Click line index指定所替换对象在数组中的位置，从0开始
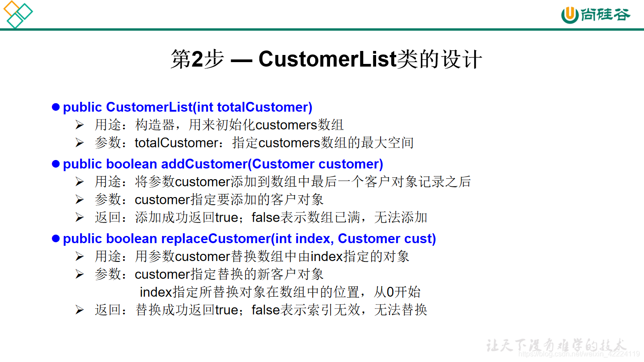644x362 pixels. 280,292
